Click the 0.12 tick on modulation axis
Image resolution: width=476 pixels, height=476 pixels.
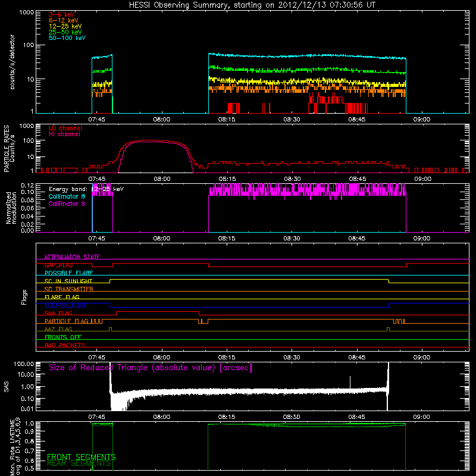(x=27, y=186)
